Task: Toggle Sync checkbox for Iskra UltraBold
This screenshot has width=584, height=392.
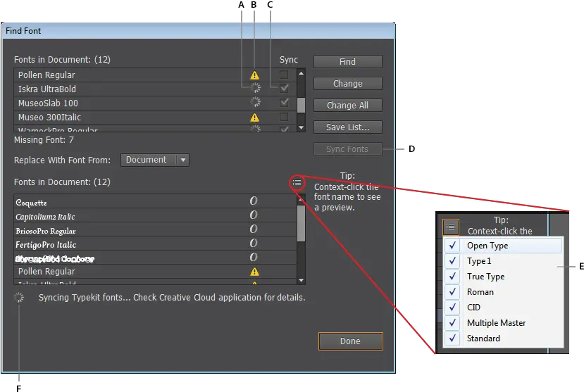Action: (x=284, y=89)
